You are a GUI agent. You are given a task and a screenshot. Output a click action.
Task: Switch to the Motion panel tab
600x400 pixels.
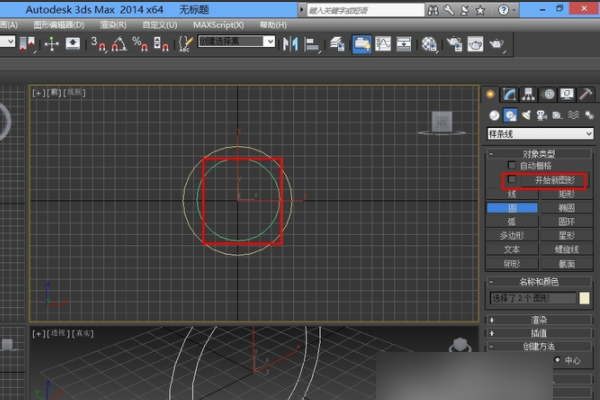pos(548,94)
